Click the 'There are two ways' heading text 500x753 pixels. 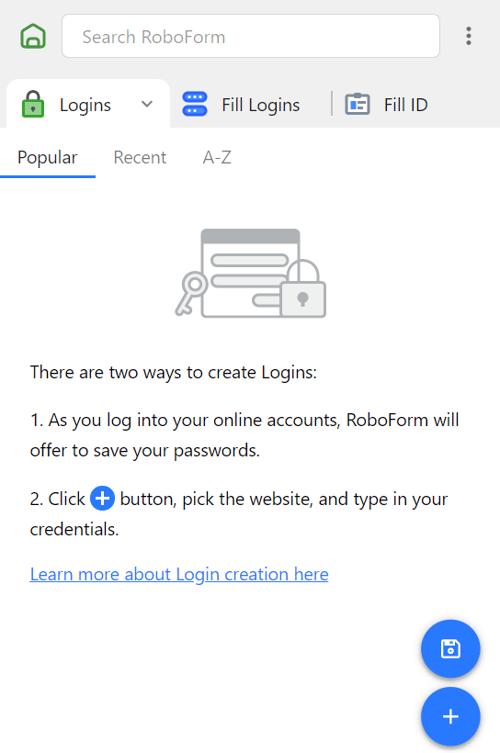173,373
